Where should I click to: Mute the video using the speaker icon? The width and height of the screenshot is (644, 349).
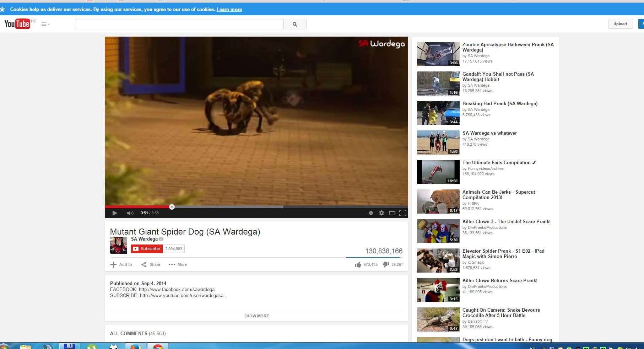pyautogui.click(x=130, y=213)
